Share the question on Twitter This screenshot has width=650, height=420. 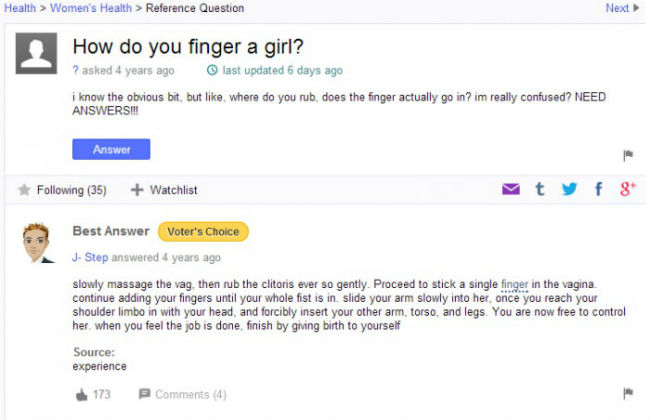(x=569, y=190)
